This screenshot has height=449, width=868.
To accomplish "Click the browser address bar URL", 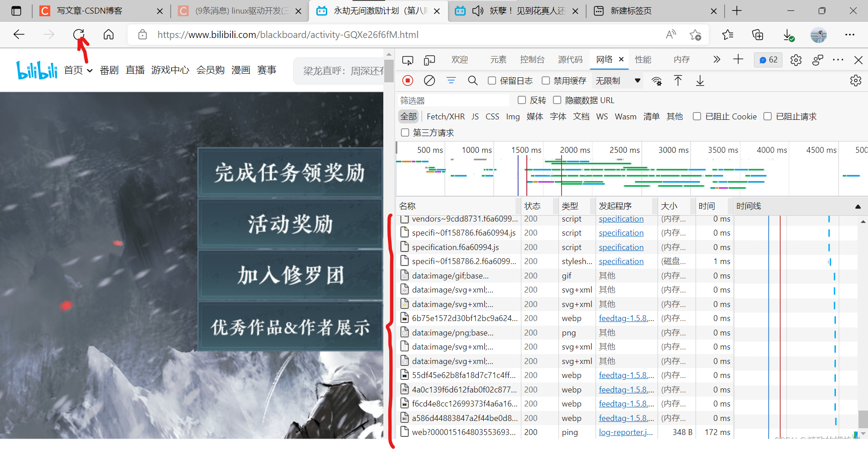I will point(288,34).
